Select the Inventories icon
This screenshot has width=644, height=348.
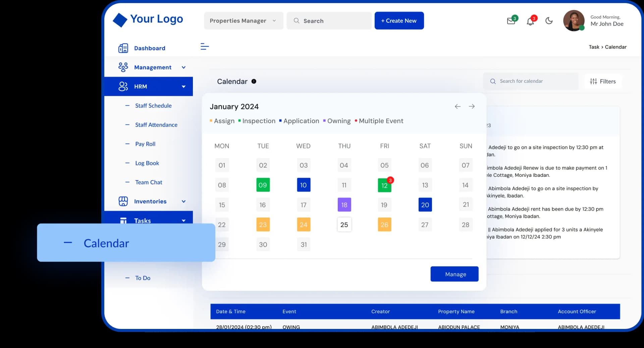click(x=123, y=201)
